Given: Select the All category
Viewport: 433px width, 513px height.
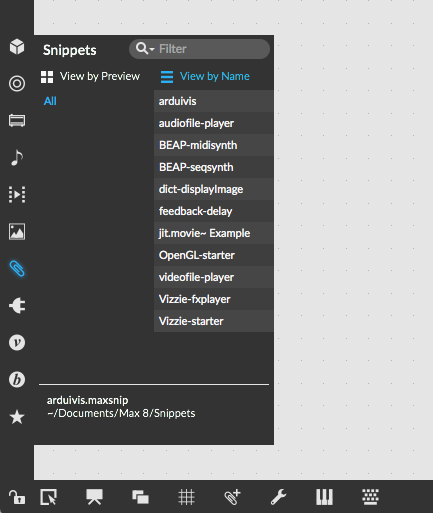Looking at the screenshot, I should point(50,101).
